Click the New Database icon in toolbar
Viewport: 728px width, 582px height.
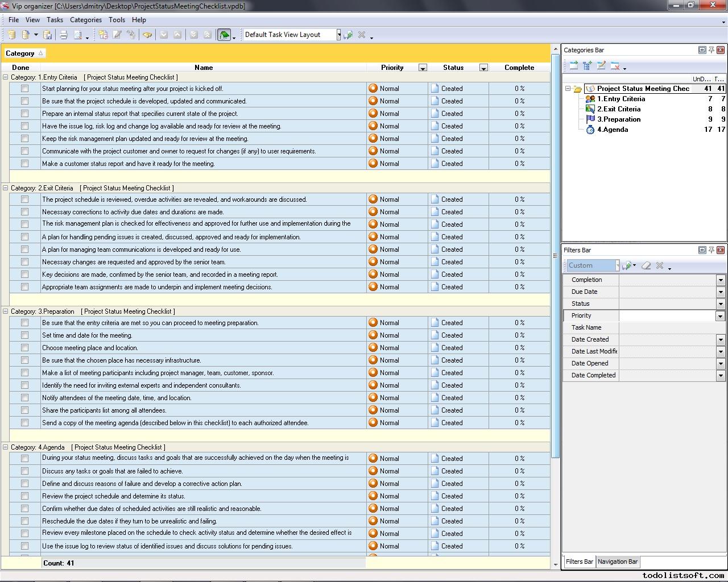pos(11,35)
